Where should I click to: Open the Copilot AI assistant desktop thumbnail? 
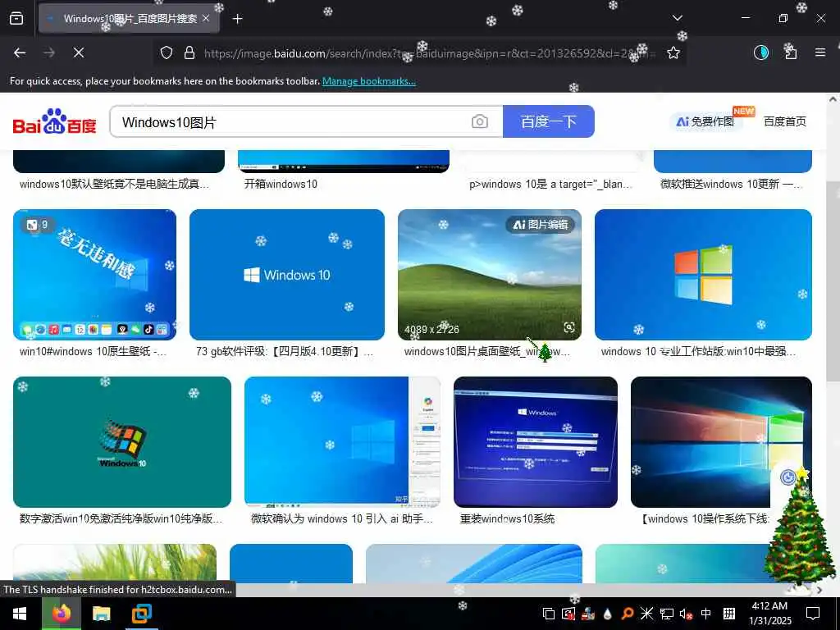(343, 442)
